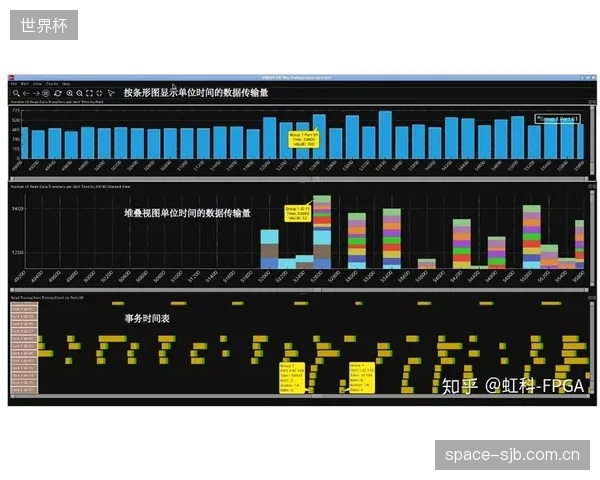
Task: Click horizontal scrollbar under blue bar chart
Action: tap(299, 178)
